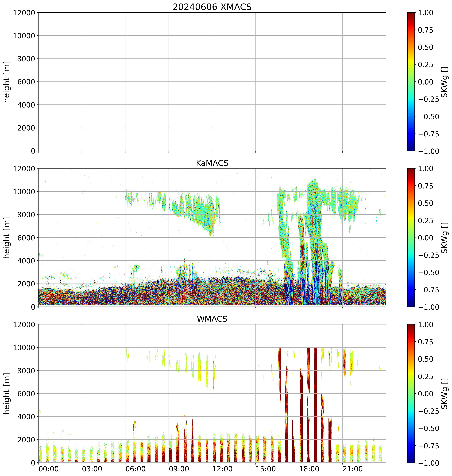The height and width of the screenshot is (476, 452).
Task: Click the 18:00 time axis label
Action: tap(309, 469)
